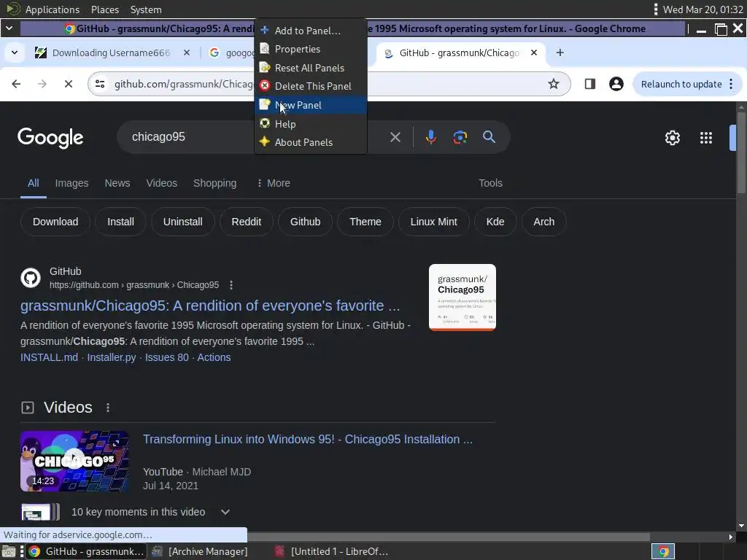The image size is (747, 560).
Task: Open the Google apps grid
Action: 706,138
